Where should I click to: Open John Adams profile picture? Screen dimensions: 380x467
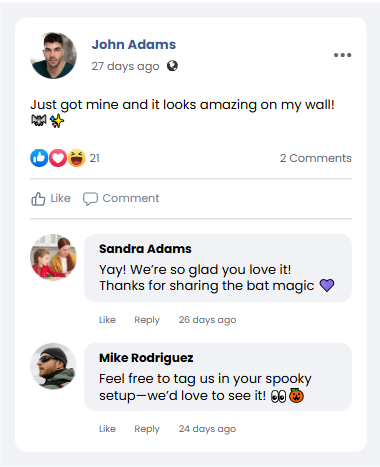53,55
